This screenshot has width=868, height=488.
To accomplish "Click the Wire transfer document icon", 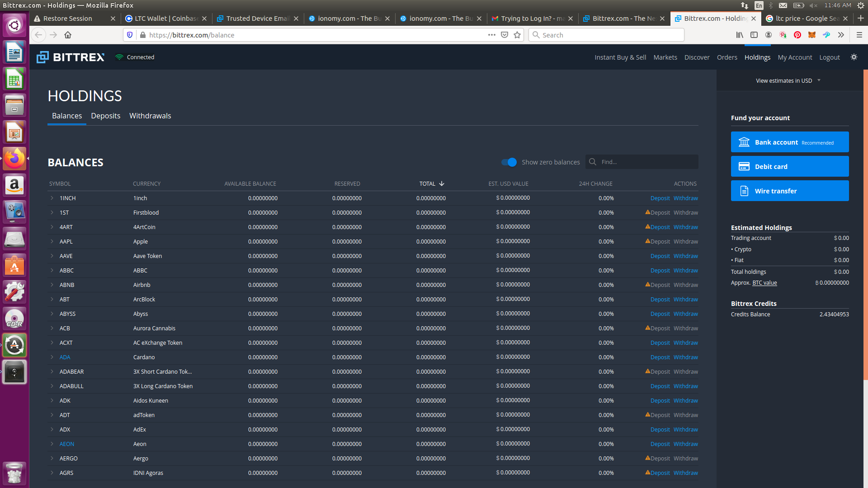I will coord(744,191).
